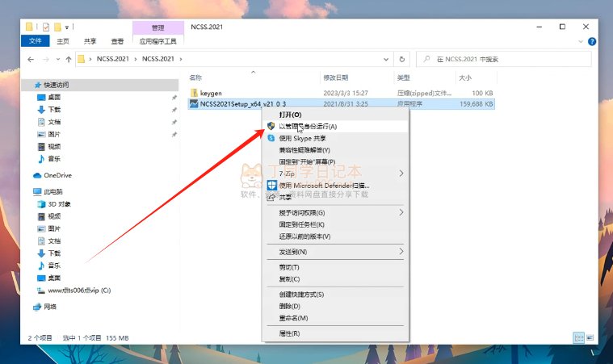
Task: Choose 剪切(T) in context menu
Action: [335, 267]
